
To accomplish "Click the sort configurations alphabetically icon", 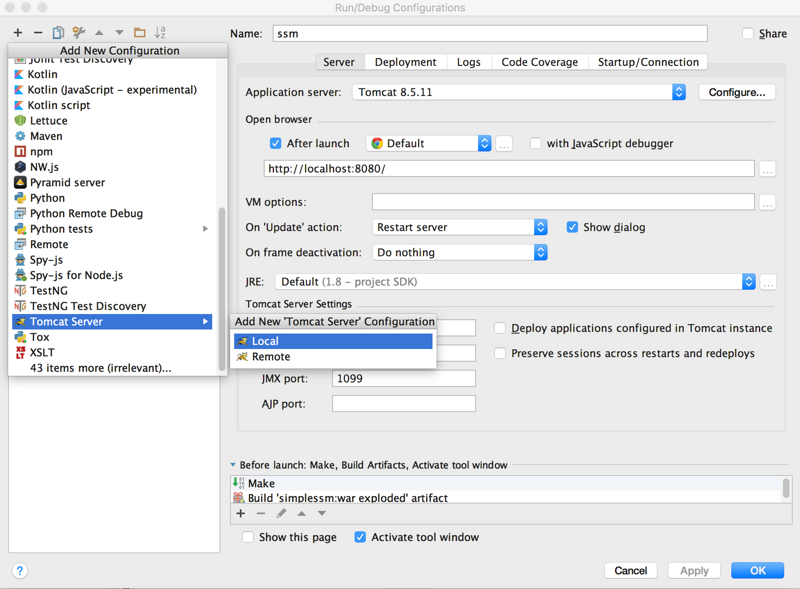I will 160,33.
